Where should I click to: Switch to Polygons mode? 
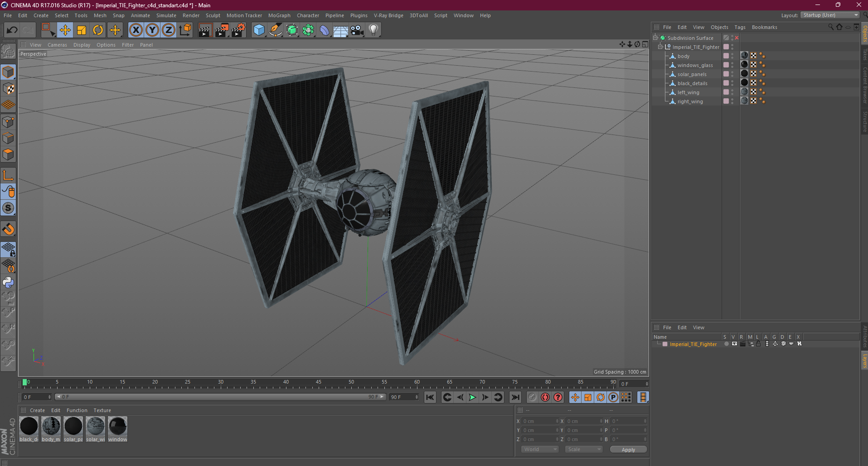[x=8, y=154]
